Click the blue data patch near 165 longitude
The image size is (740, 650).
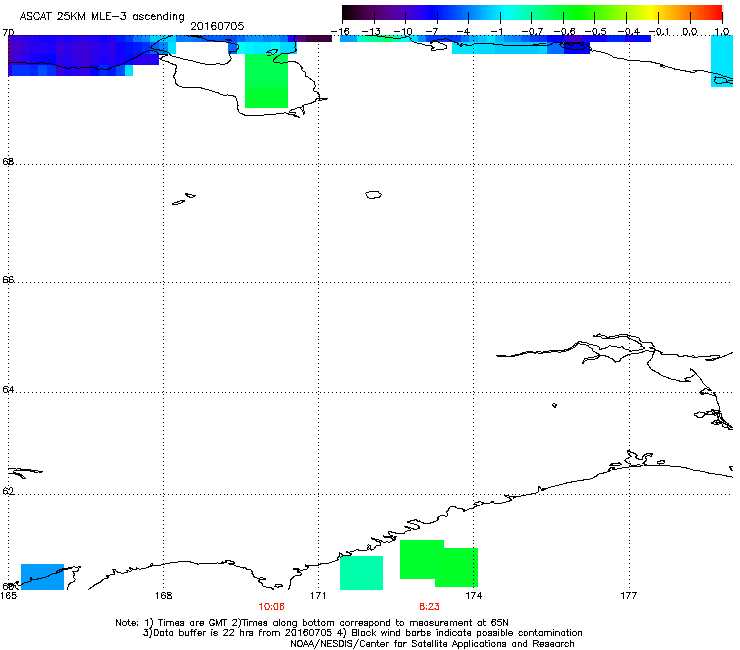point(42,577)
